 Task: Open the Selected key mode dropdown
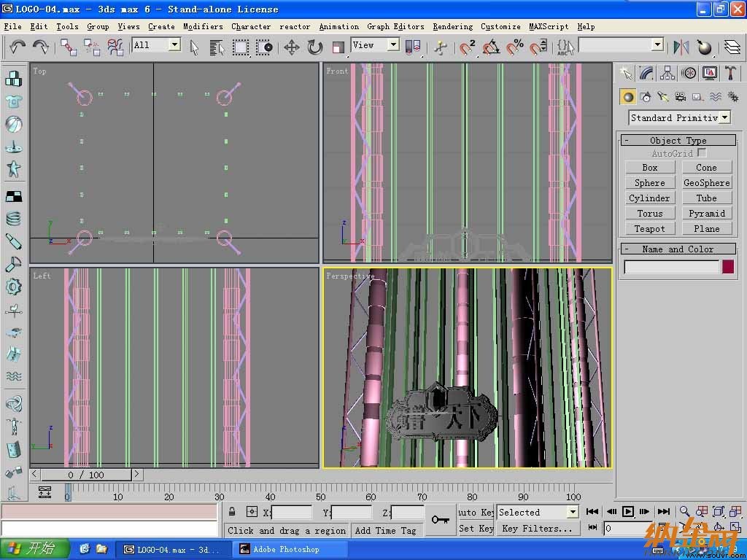pos(573,513)
